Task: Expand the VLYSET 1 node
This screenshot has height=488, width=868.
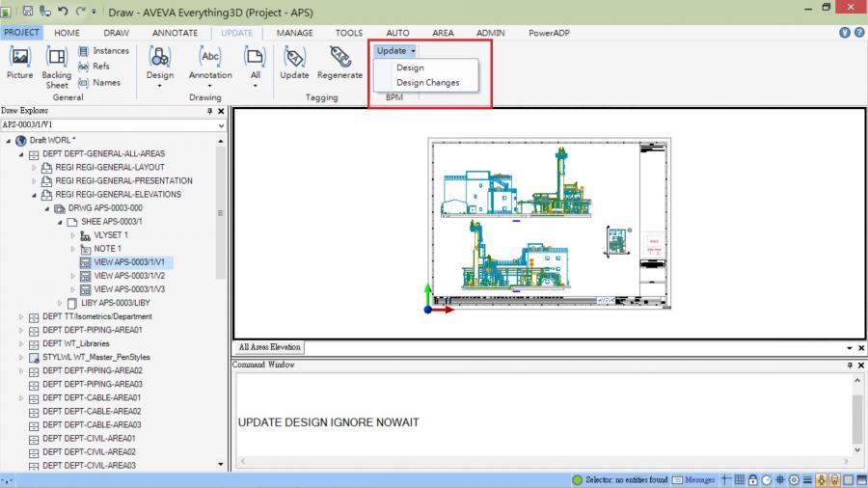Action: click(x=72, y=235)
